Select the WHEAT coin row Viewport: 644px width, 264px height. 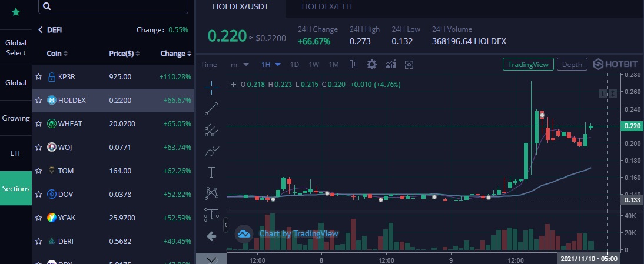point(114,124)
